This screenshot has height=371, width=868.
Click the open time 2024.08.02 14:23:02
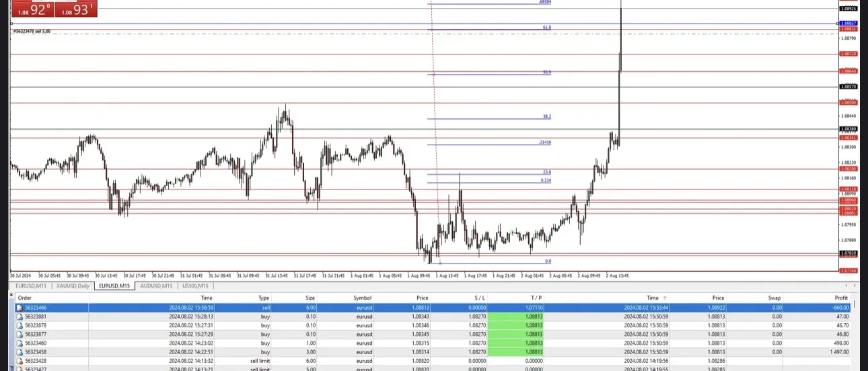click(191, 343)
